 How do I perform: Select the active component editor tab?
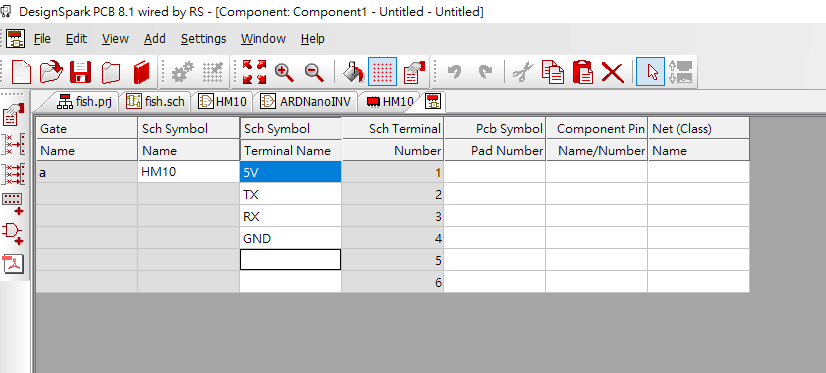433,102
